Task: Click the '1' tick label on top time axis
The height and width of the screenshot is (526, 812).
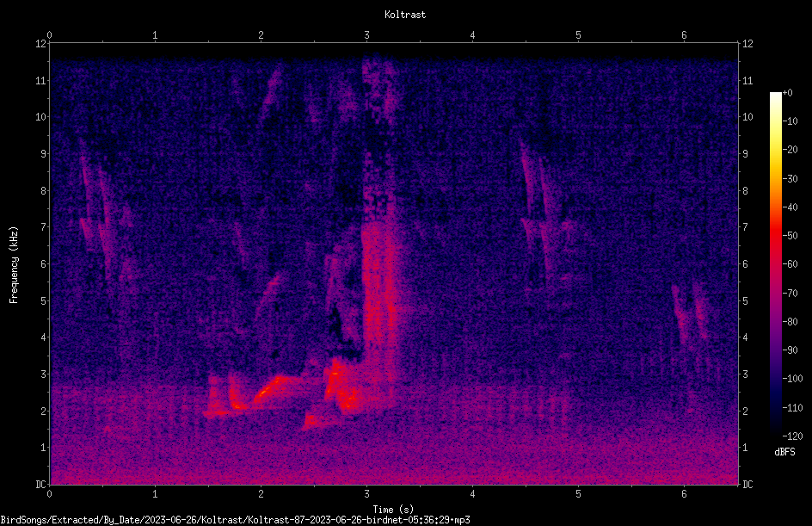Action: coord(155,35)
